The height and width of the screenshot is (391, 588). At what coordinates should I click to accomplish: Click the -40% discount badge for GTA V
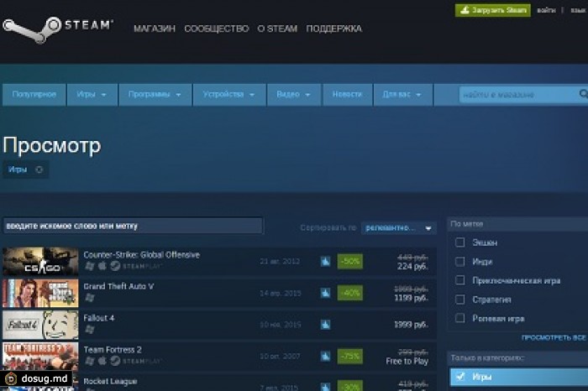click(x=350, y=293)
